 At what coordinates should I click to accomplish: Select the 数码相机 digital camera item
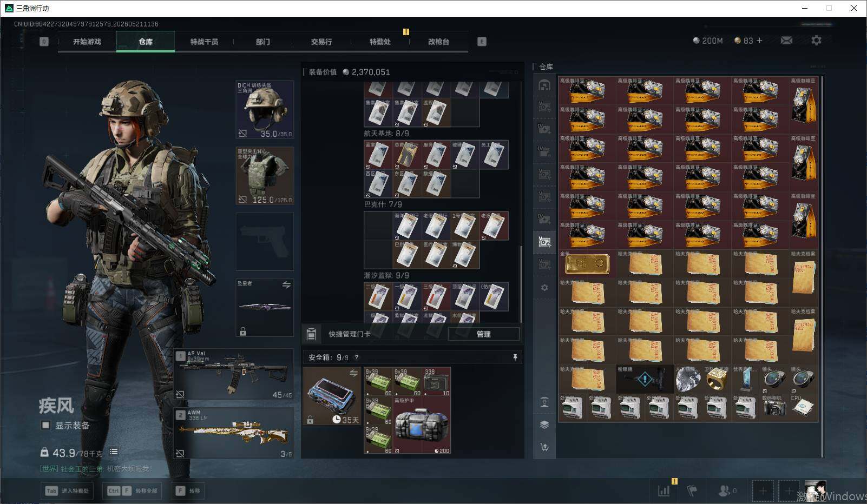click(x=775, y=408)
